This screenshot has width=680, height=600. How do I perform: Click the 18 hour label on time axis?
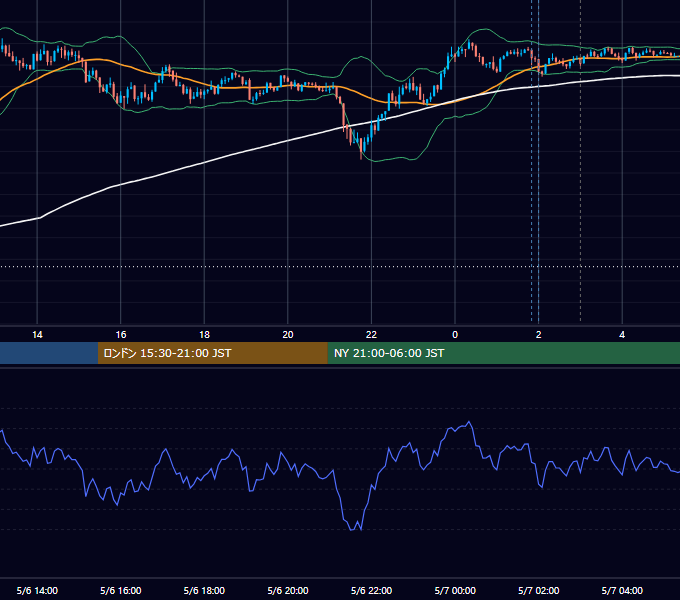204,335
